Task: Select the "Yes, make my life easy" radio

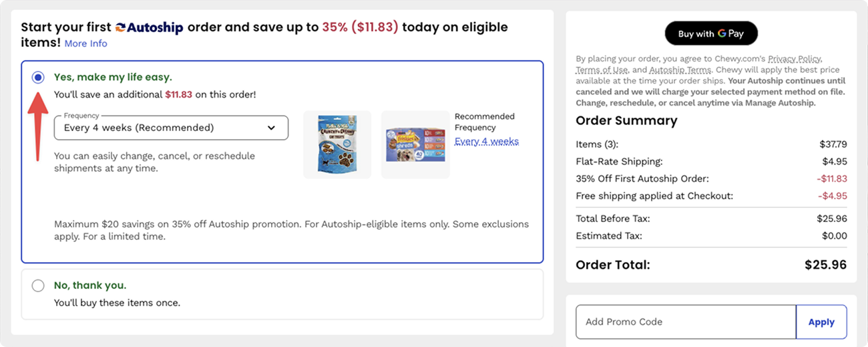Action: point(38,78)
